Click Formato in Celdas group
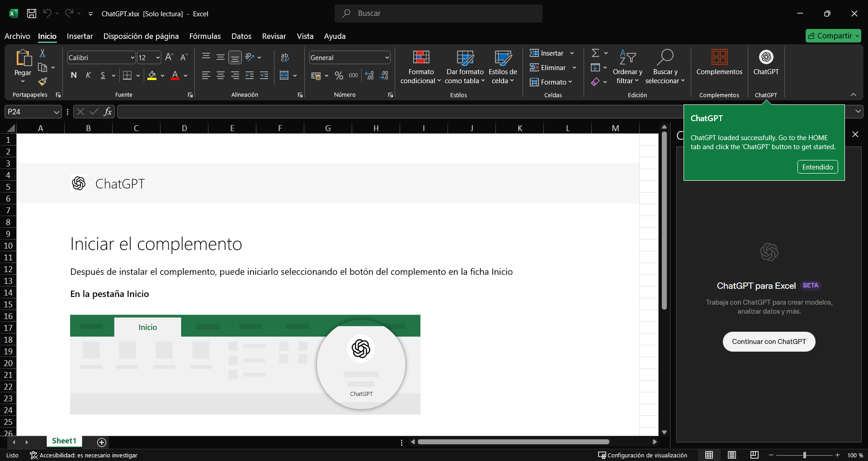 [x=551, y=82]
